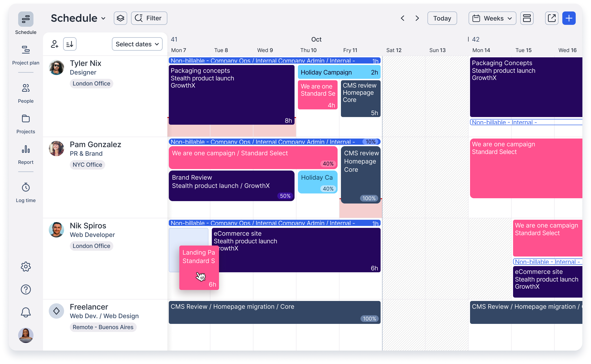
Task: Click the Freelancer diamond placeholder icon
Action: pyautogui.click(x=56, y=311)
